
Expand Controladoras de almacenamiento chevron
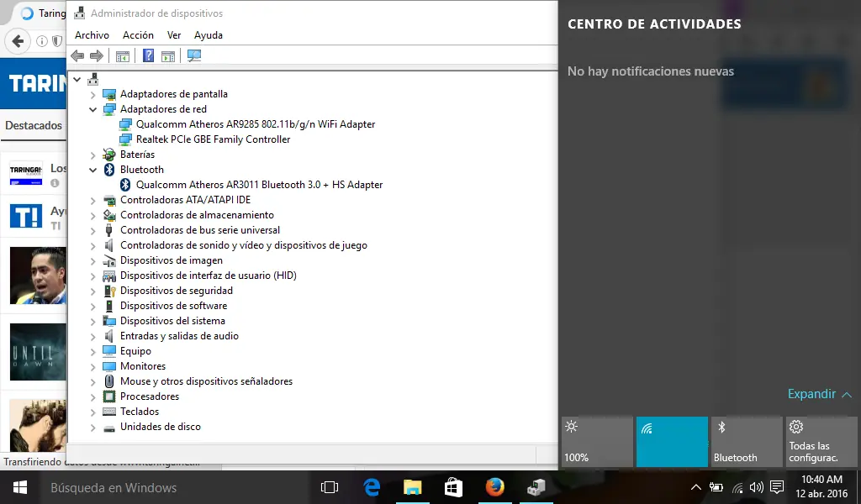92,216
